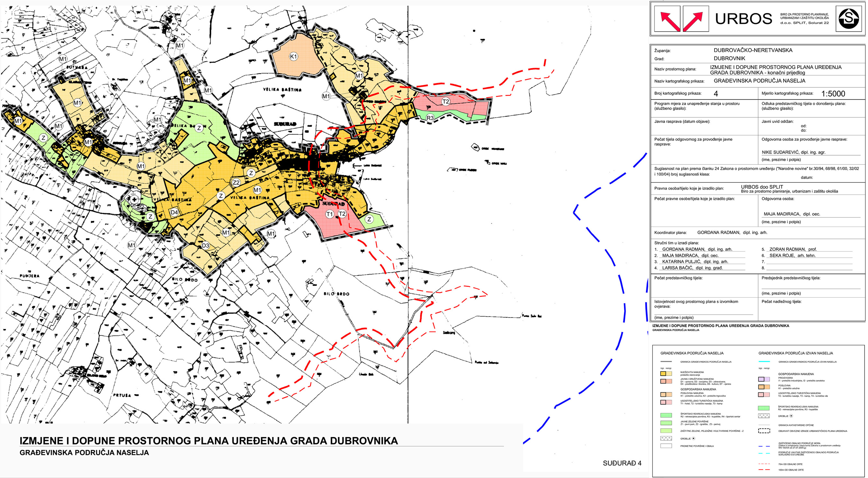Click the map scale value 1:5000

coord(833,94)
